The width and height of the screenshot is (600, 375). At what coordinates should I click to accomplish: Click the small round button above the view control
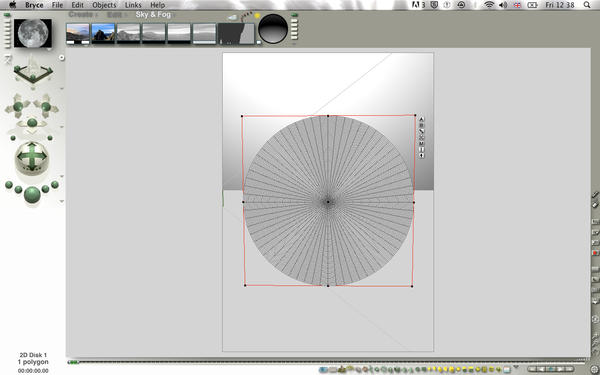pos(62,57)
